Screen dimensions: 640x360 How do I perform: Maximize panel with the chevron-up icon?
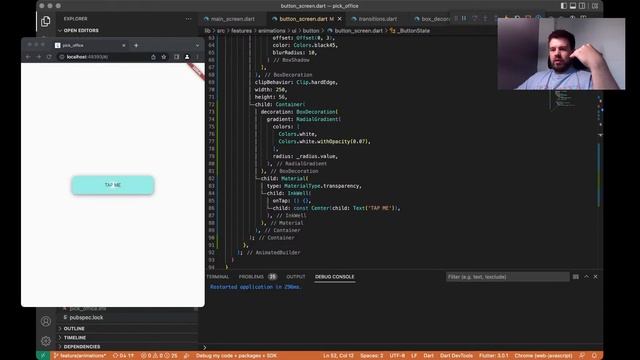pyautogui.click(x=586, y=277)
